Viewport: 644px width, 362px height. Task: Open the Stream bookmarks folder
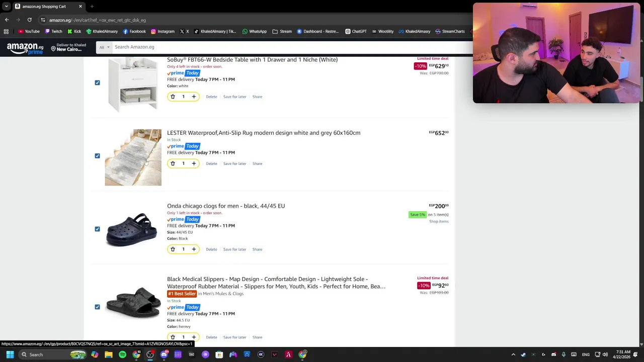[282, 31]
